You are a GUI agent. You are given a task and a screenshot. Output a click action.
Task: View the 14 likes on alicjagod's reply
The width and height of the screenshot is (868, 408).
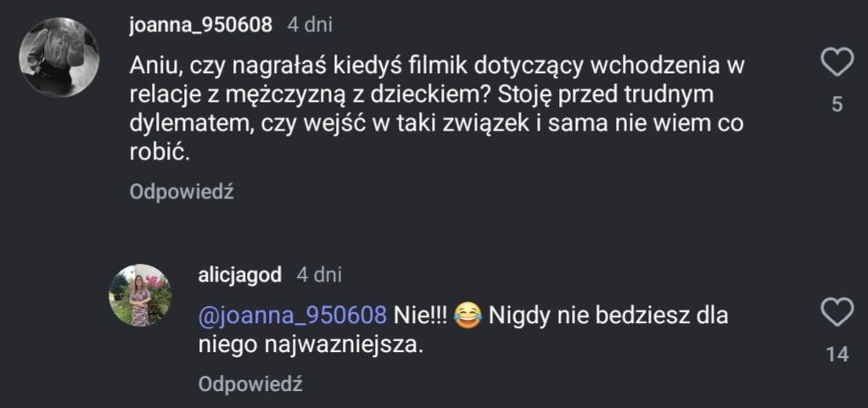point(837,355)
